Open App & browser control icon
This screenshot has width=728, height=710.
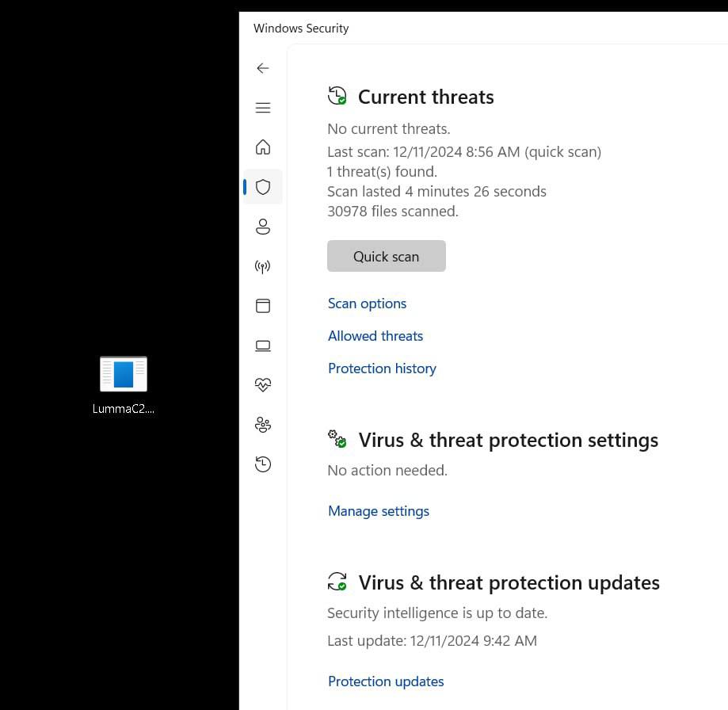point(263,306)
